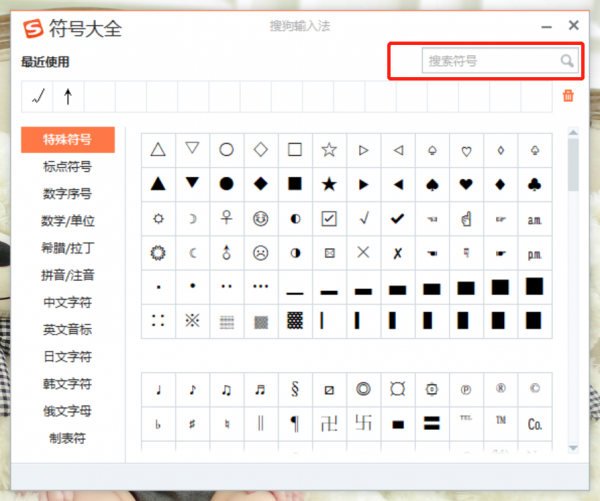The width and height of the screenshot is (600, 501).
Task: Select the 特殊符号 category
Action: 68,140
